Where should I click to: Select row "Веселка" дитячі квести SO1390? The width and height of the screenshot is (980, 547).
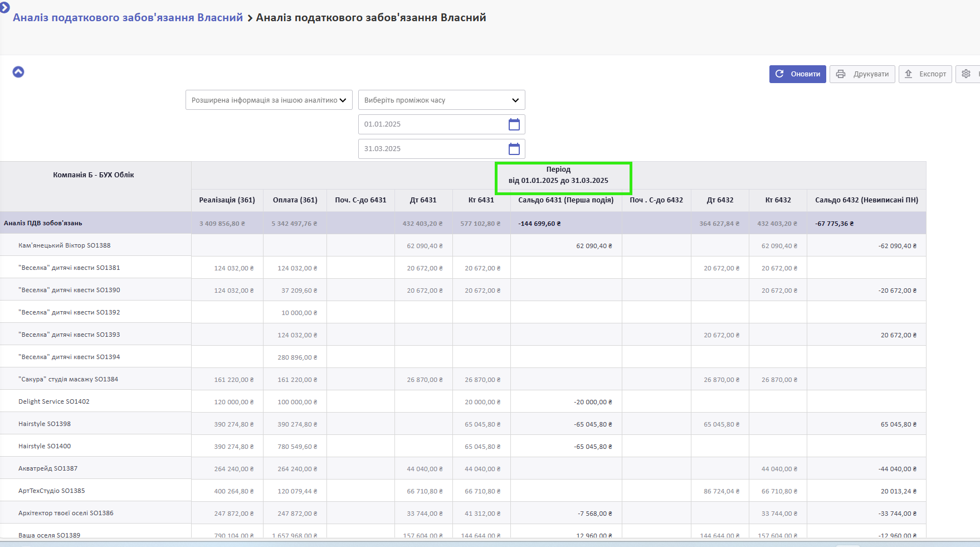(x=463, y=290)
